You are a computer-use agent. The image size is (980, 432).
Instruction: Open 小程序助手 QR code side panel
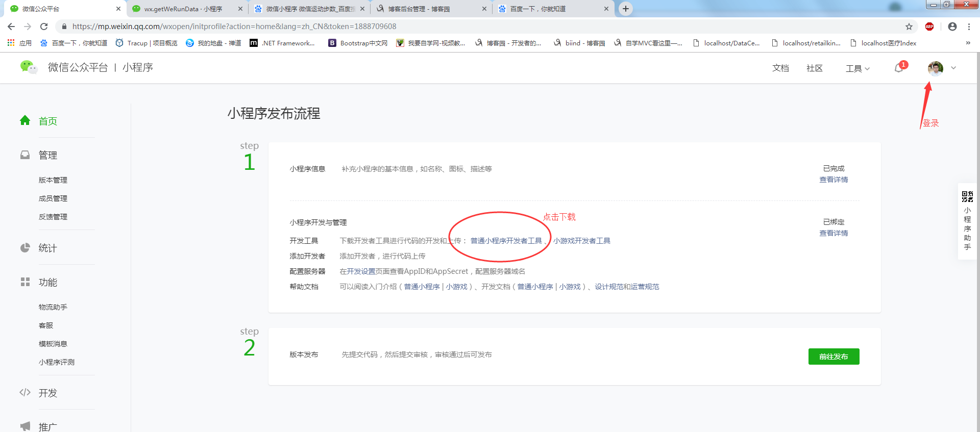pyautogui.click(x=967, y=221)
